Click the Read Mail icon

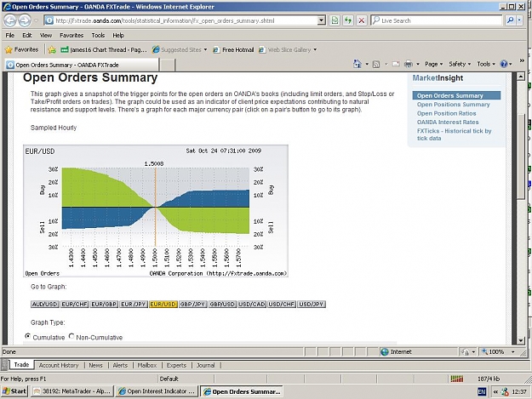[396, 64]
